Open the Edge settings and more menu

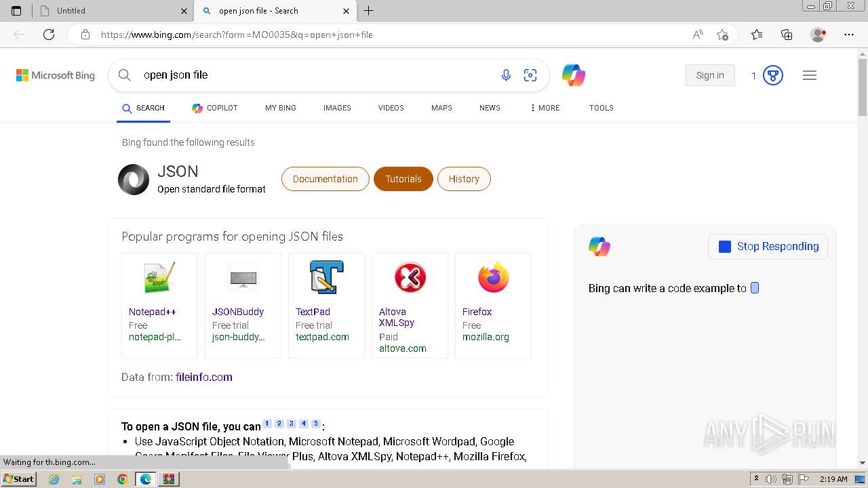(849, 35)
